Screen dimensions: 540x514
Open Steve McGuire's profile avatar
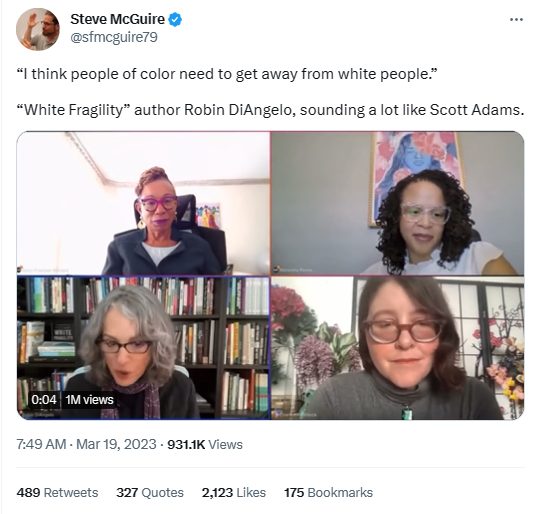pyautogui.click(x=38, y=29)
